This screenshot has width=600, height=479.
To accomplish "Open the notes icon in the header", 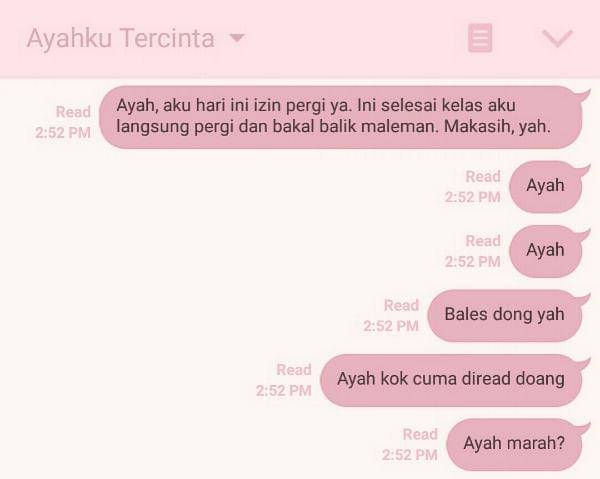I will coord(480,38).
